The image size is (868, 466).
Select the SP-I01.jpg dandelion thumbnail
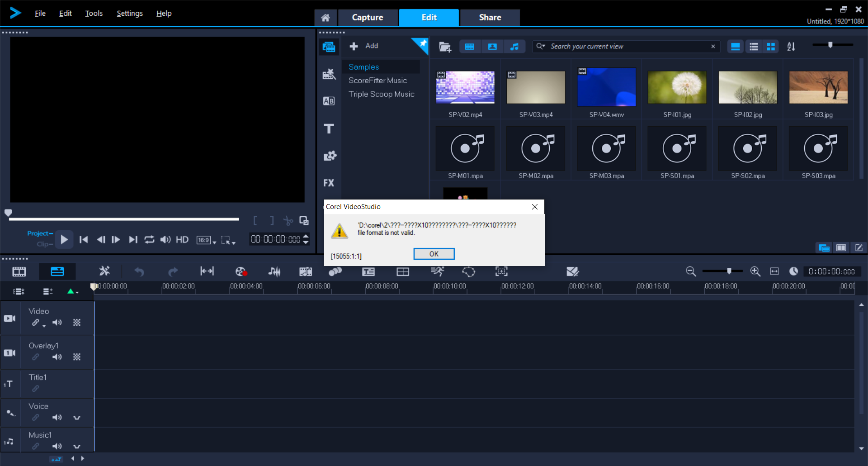677,87
